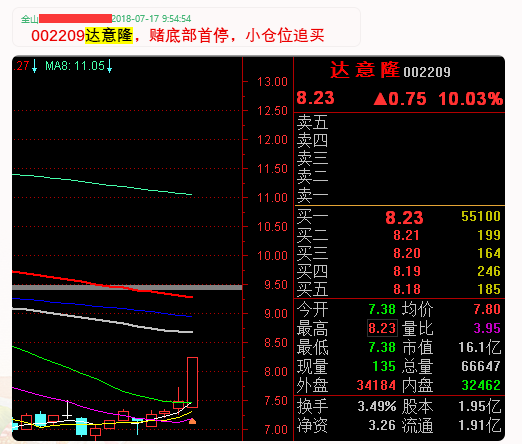Click the 换手 turnover value 3.49%
The height and width of the screenshot is (444, 522).
tap(377, 406)
